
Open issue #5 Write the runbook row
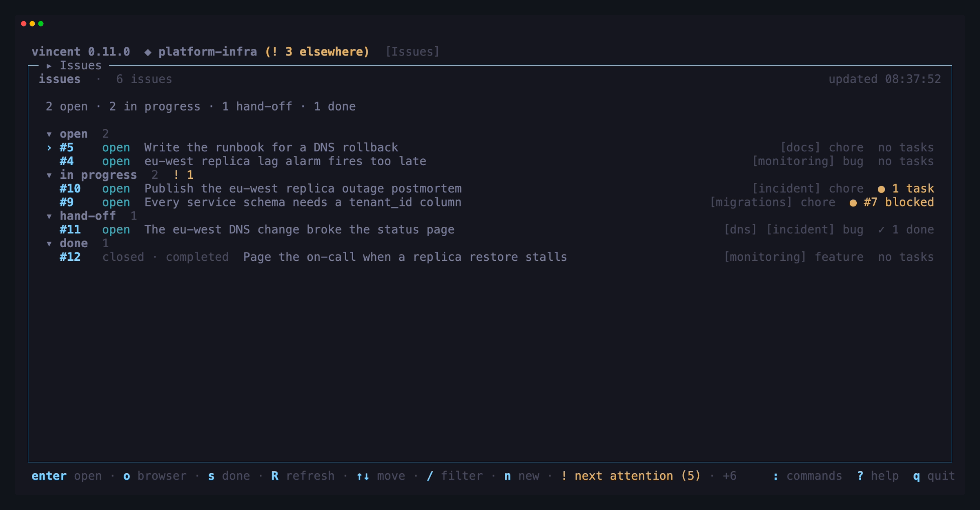490,148
